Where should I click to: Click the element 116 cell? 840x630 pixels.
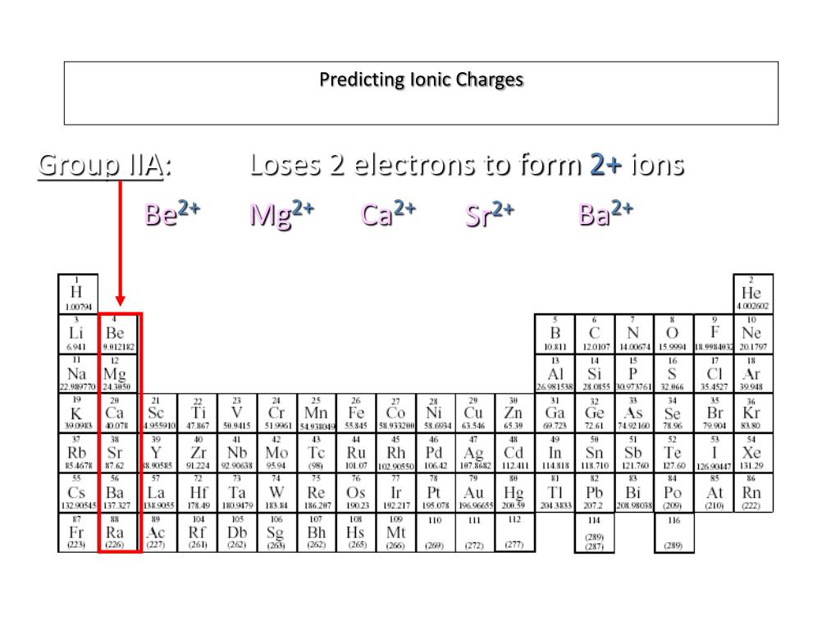674,532
